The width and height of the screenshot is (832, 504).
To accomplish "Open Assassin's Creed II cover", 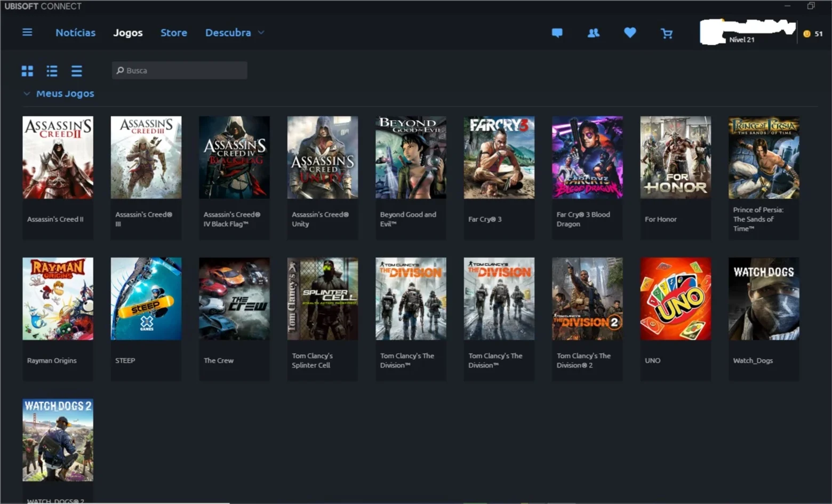I will (58, 157).
